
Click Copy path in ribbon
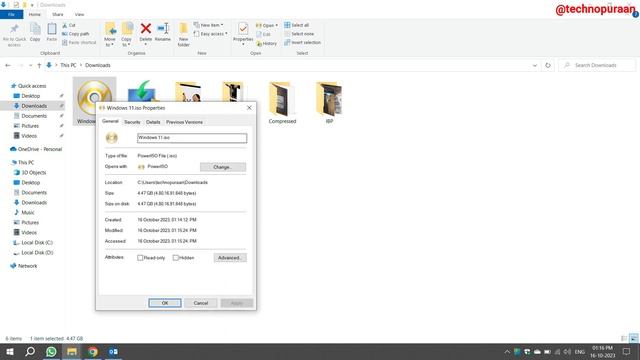point(76,34)
